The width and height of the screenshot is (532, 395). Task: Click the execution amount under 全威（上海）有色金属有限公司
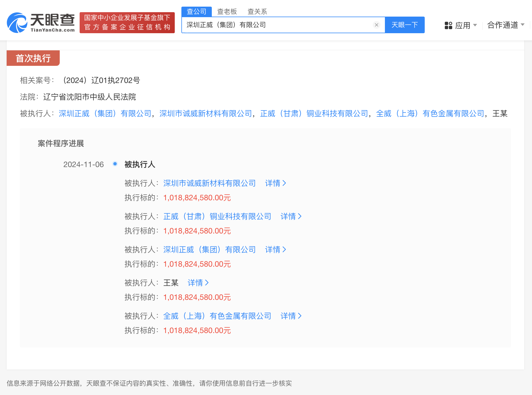pos(197,331)
